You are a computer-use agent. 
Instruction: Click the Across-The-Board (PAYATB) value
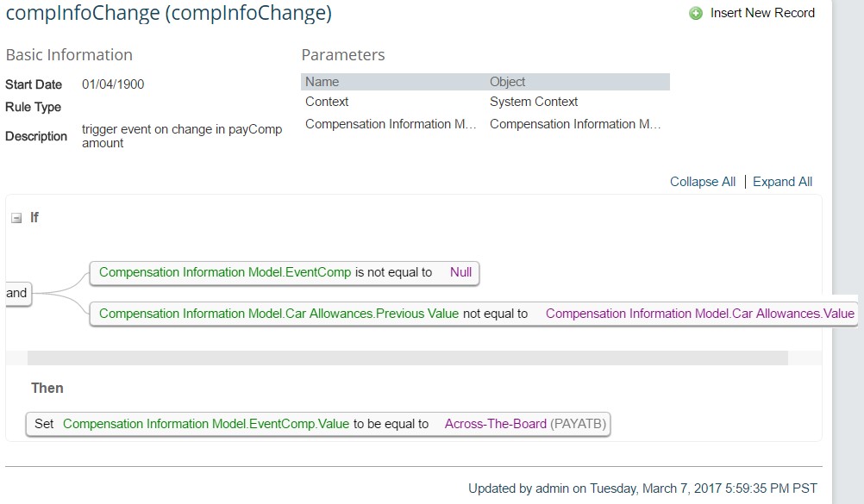(525, 424)
